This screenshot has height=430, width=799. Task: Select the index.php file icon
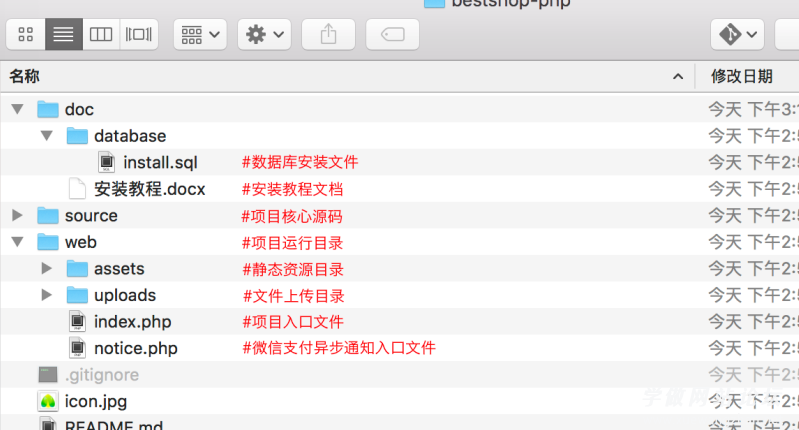(76, 321)
